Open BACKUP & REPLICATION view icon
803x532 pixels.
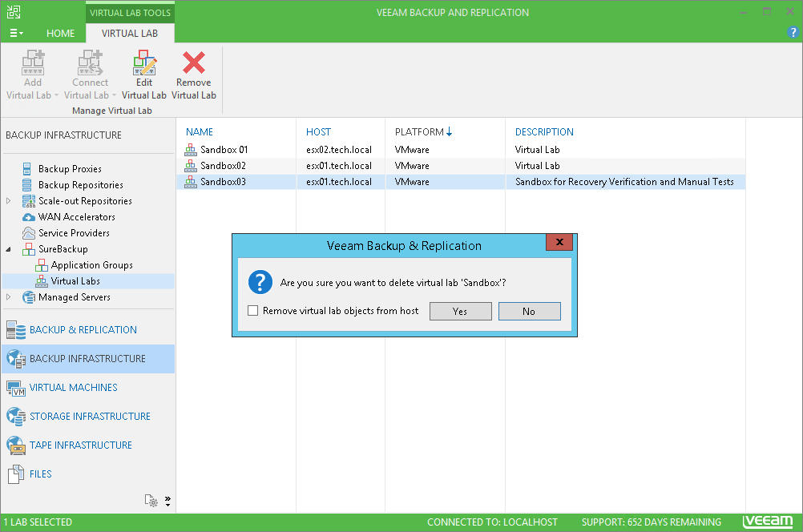click(x=16, y=330)
